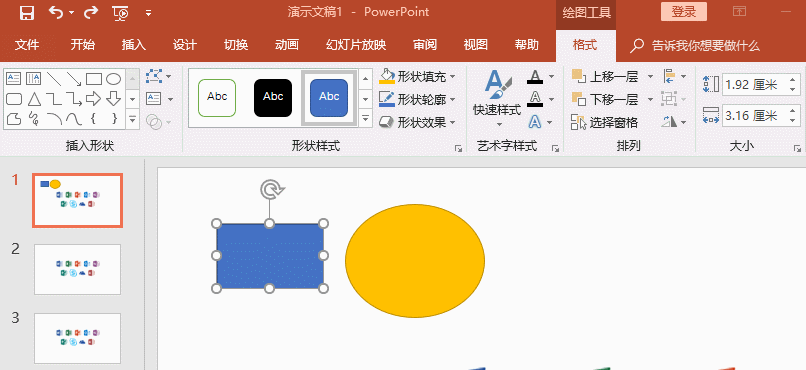The image size is (806, 370).
Task: Open the 文件 file menu
Action: [27, 45]
